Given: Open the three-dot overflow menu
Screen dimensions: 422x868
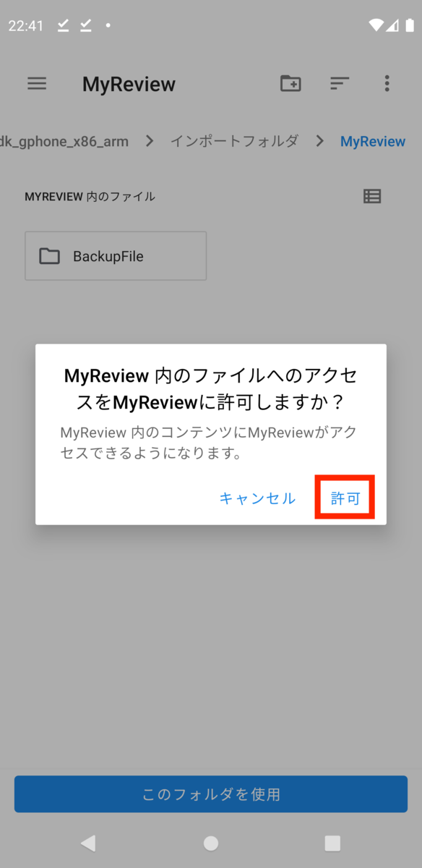Looking at the screenshot, I should [x=387, y=84].
